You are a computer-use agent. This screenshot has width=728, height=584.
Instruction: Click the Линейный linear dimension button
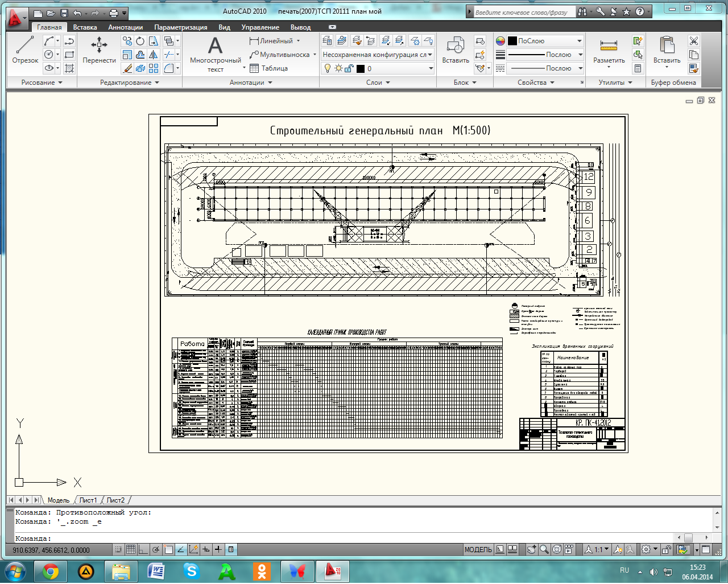271,41
